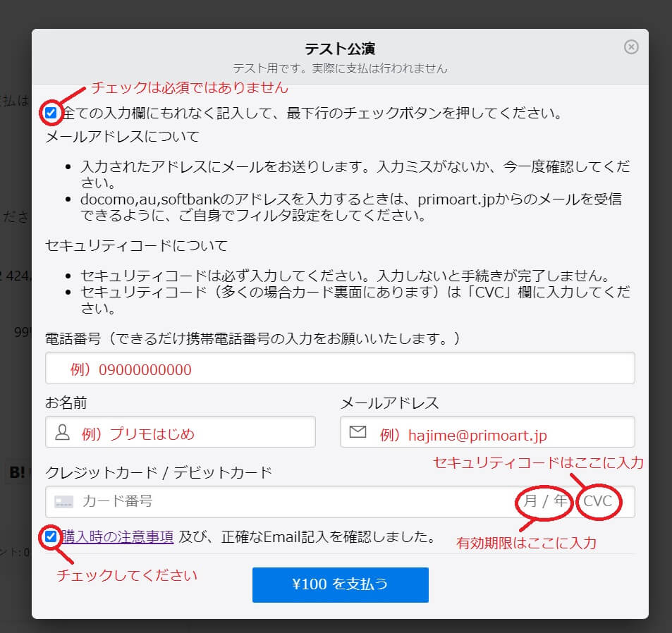Click the テスト用です subtitle text
This screenshot has width=672, height=633.
340,68
